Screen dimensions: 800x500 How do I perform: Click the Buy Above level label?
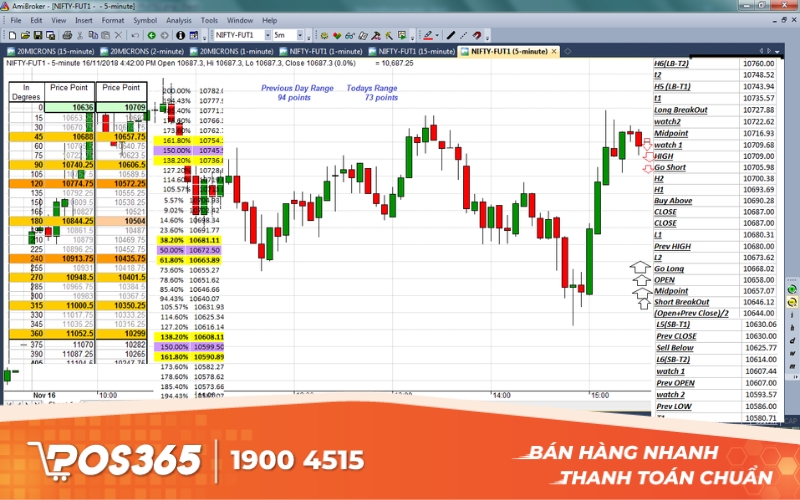pyautogui.click(x=673, y=201)
